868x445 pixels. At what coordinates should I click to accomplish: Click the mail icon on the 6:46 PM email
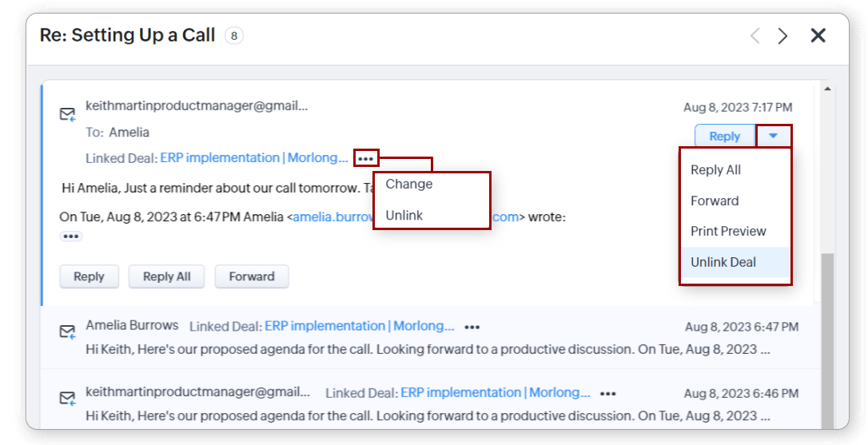click(68, 398)
